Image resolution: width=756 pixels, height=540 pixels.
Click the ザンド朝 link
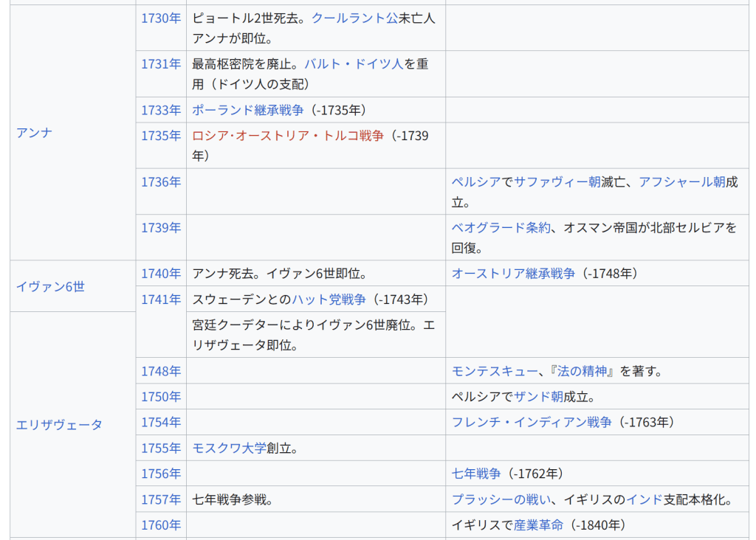point(538,397)
